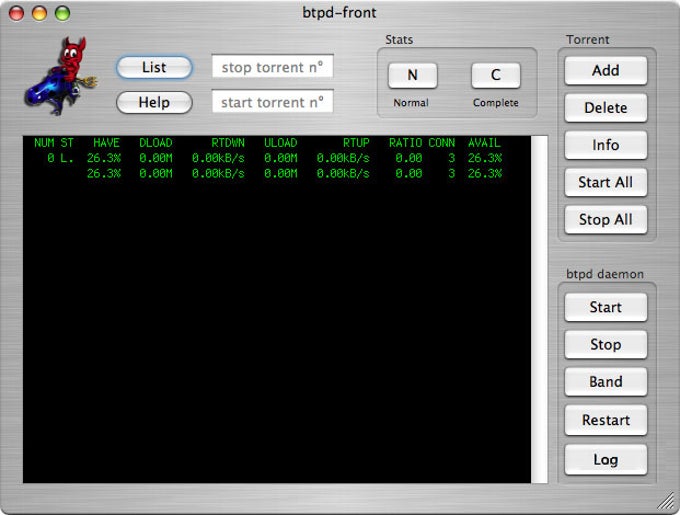Click the RATIO column header text
This screenshot has width=680, height=515.
pos(405,143)
